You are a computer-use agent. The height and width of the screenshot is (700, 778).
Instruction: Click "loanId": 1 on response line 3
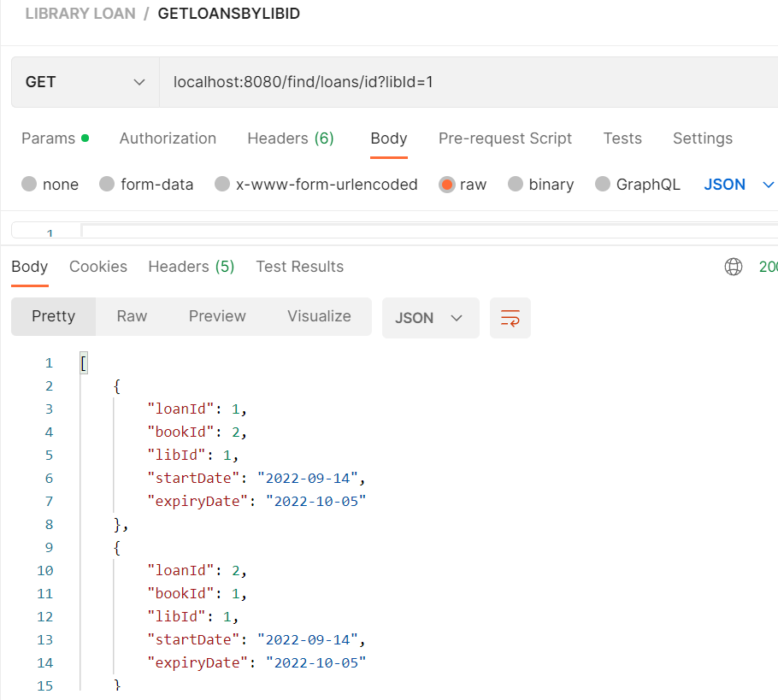tap(197, 409)
